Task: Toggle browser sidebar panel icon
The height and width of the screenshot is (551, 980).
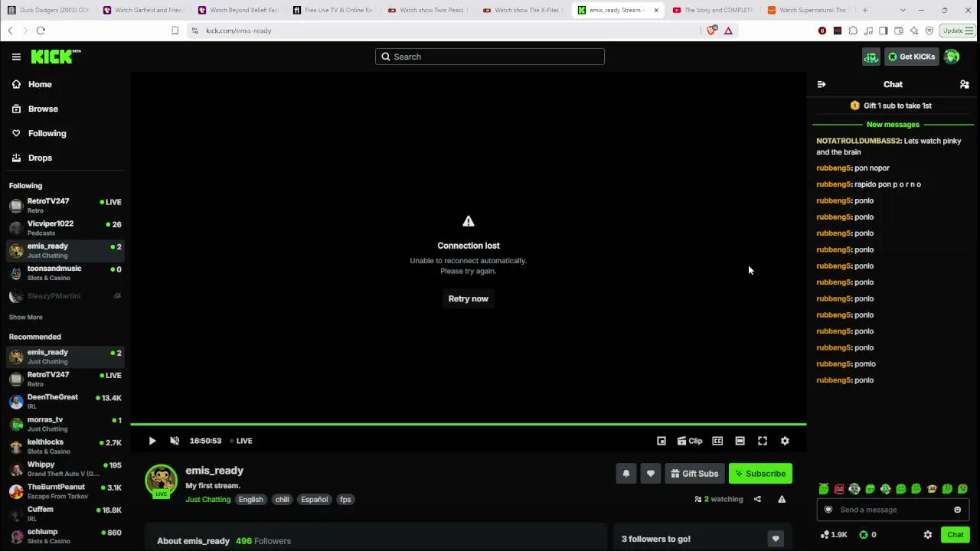Action: pyautogui.click(x=884, y=31)
